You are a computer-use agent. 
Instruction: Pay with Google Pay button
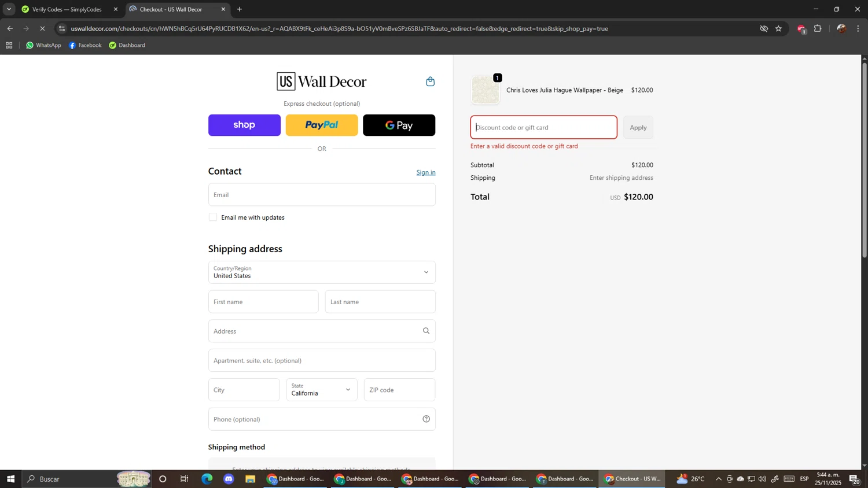coord(399,125)
